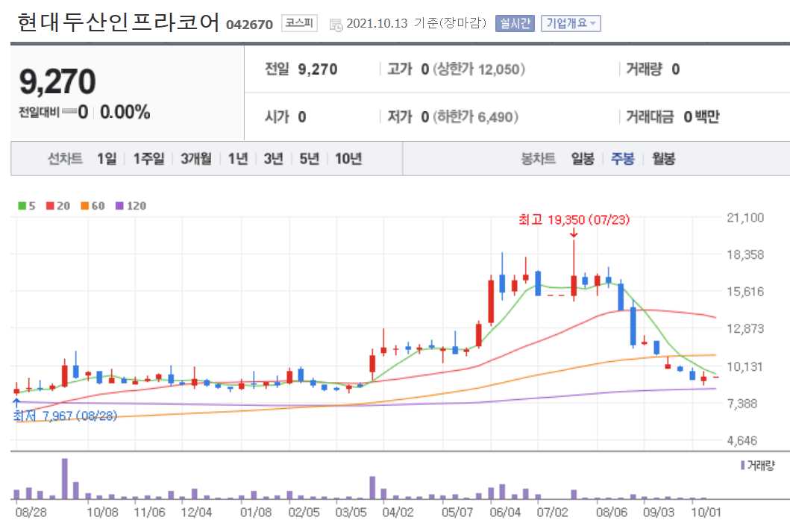Click the 최저 7,967 low price arrow marker

[15, 401]
